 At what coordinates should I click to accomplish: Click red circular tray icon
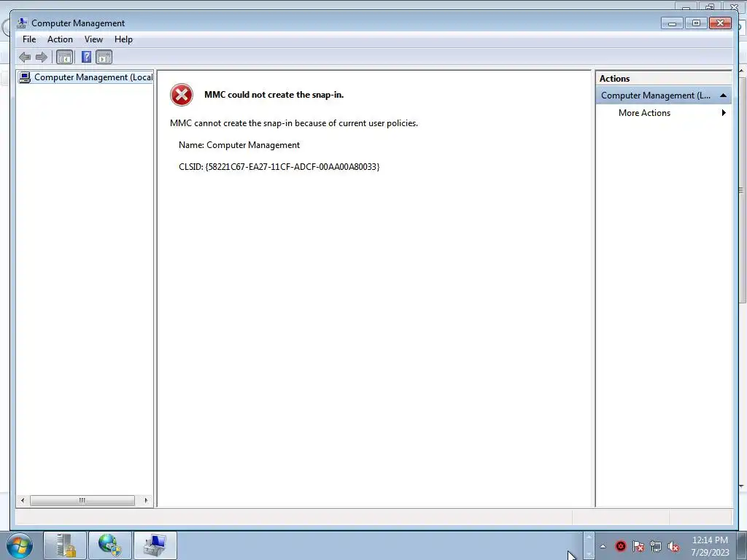point(620,546)
